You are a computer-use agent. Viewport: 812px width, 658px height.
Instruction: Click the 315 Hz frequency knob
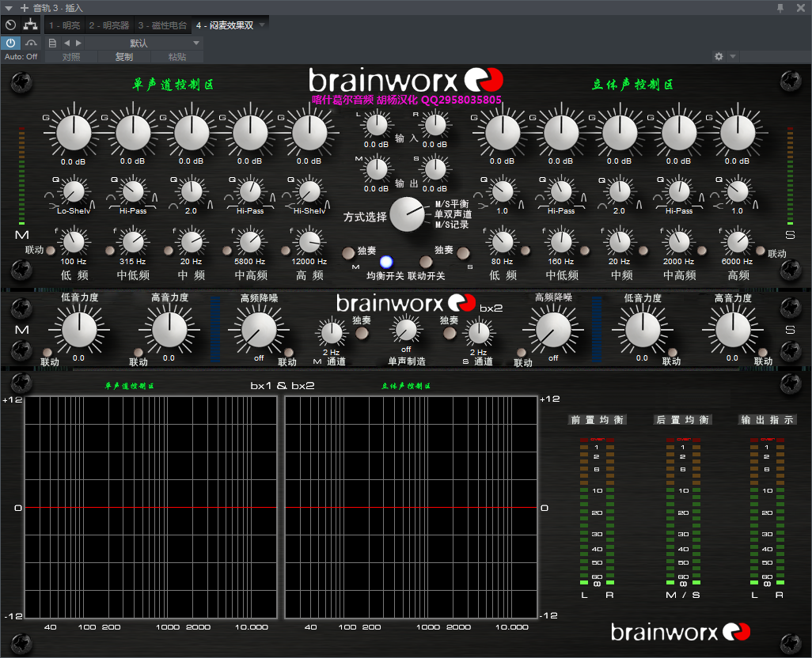tap(133, 241)
